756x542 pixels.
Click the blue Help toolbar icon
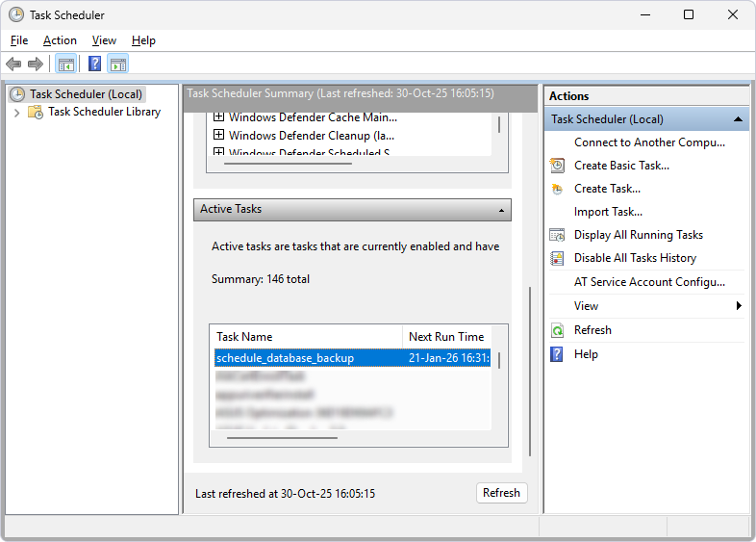click(x=94, y=65)
